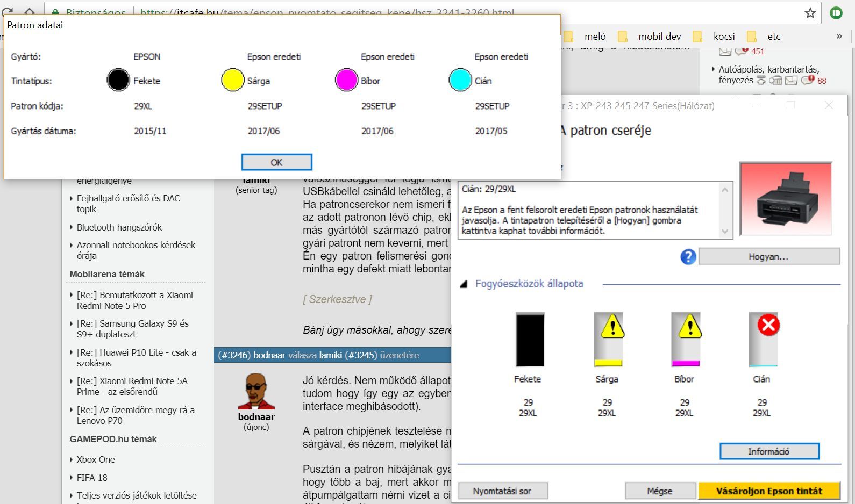855x504 pixels.
Task: Click the Cián: 29/29XL message line
Action: pyautogui.click(x=489, y=189)
